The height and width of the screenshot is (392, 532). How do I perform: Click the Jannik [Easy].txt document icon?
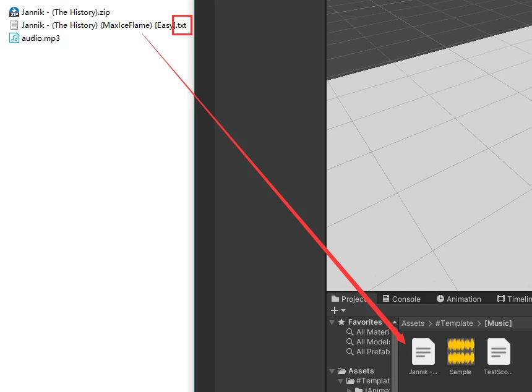tap(14, 25)
